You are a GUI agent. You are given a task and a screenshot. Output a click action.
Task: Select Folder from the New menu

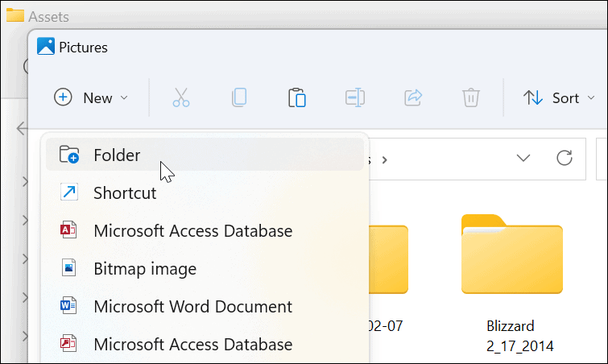117,155
